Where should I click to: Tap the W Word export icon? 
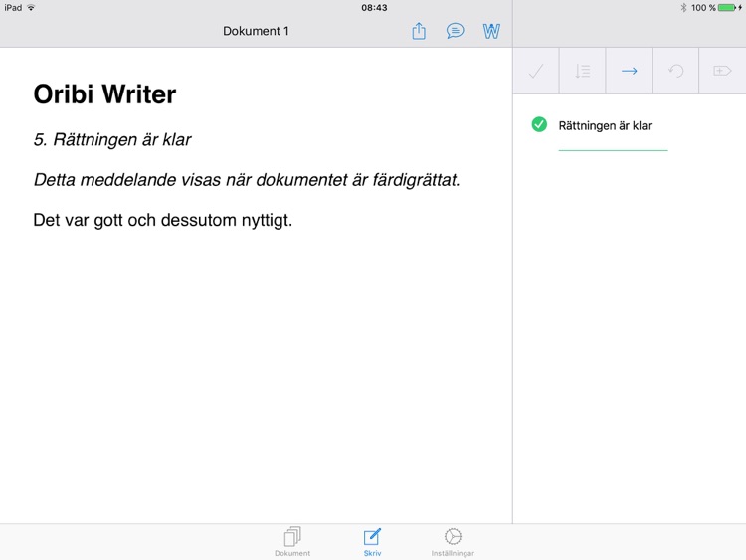coord(491,32)
